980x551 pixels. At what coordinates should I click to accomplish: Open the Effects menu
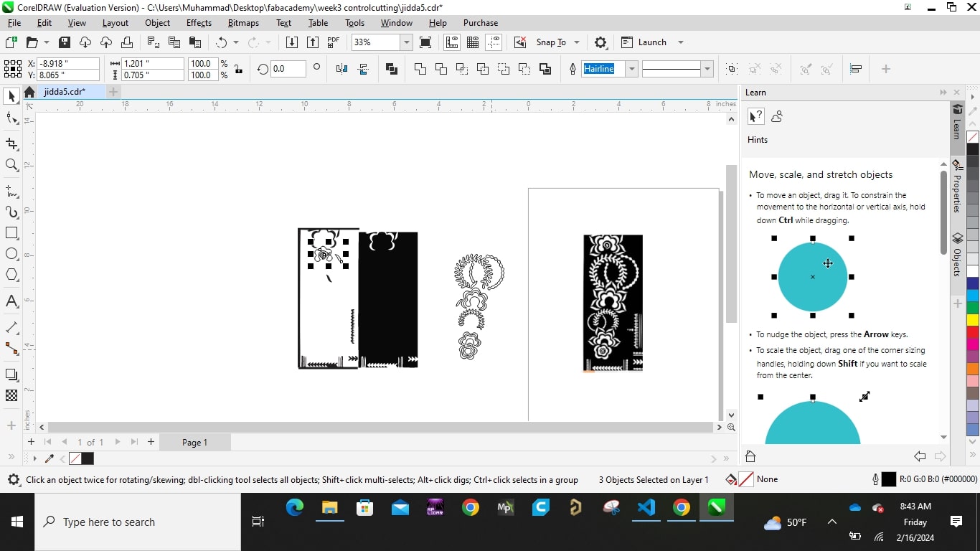(199, 23)
